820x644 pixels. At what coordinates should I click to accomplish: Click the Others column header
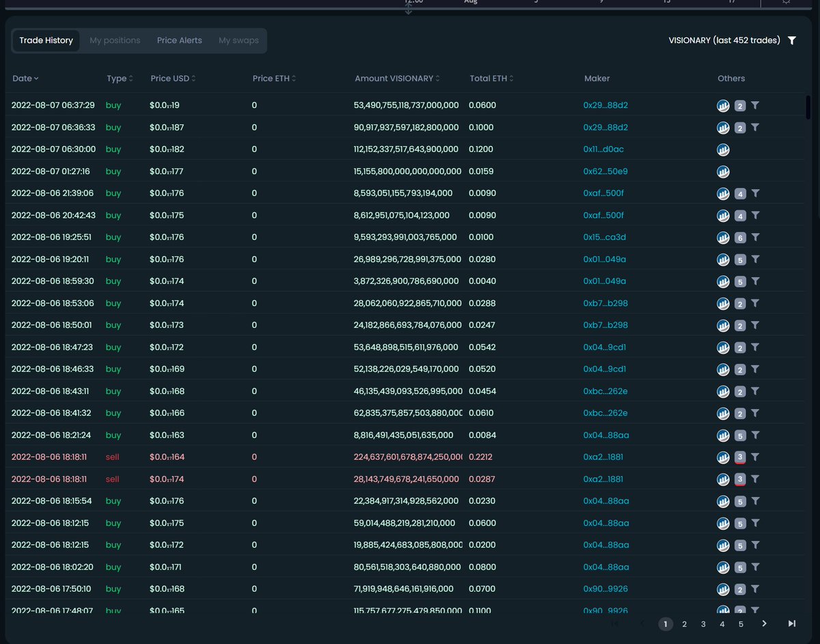click(731, 79)
